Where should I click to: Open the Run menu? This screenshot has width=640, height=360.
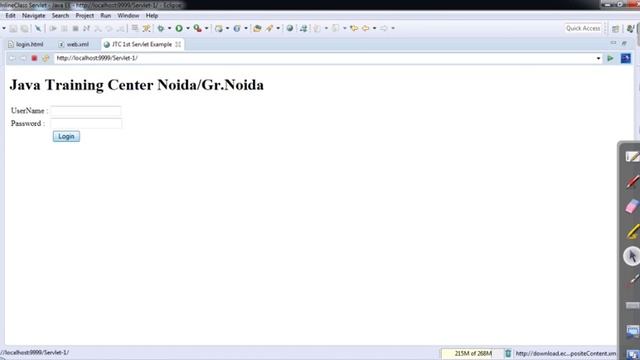(106, 16)
